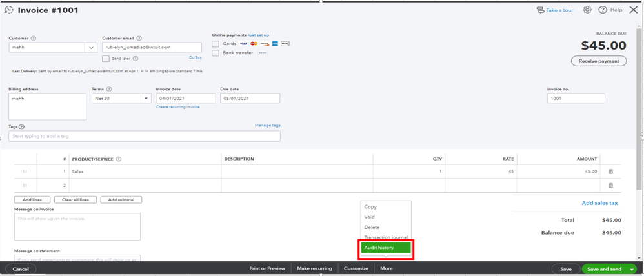This screenshot has width=644, height=276.
Task: Open the Manage tags link
Action: click(x=267, y=125)
